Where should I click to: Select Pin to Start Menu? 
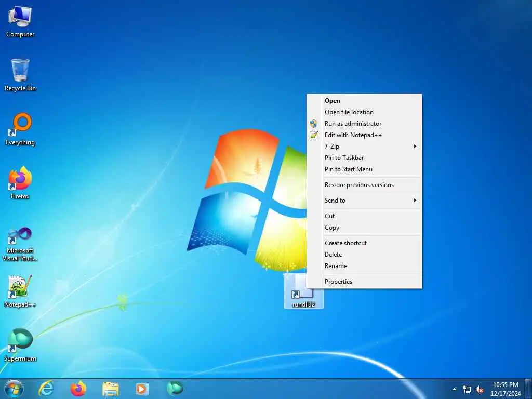365,169
